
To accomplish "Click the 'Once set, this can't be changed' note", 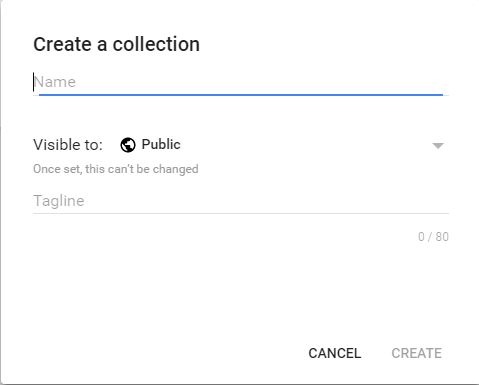I will tap(116, 169).
